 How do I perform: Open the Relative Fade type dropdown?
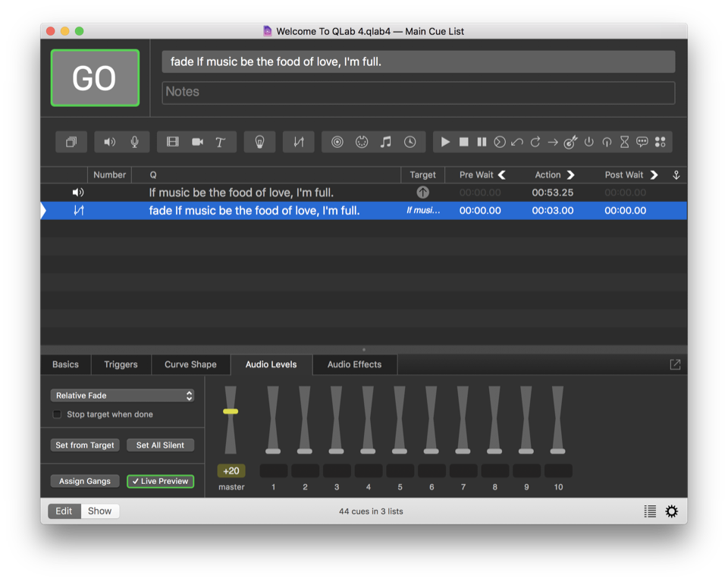(122, 395)
